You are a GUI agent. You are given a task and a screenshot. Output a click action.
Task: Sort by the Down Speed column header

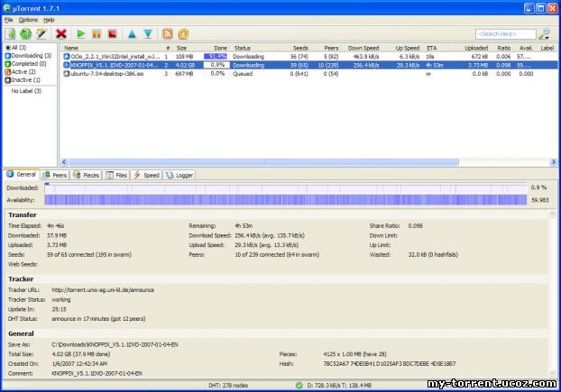tap(361, 48)
